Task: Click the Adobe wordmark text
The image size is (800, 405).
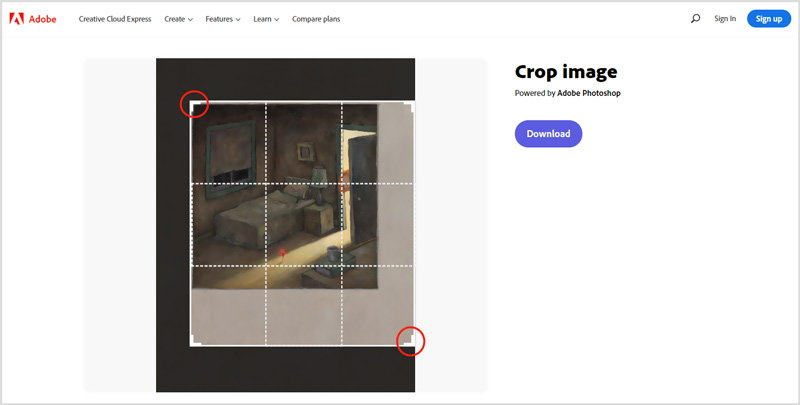Action: pyautogui.click(x=42, y=19)
